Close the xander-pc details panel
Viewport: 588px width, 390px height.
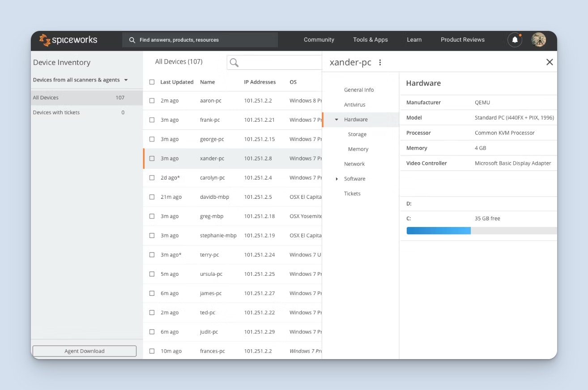tap(550, 62)
